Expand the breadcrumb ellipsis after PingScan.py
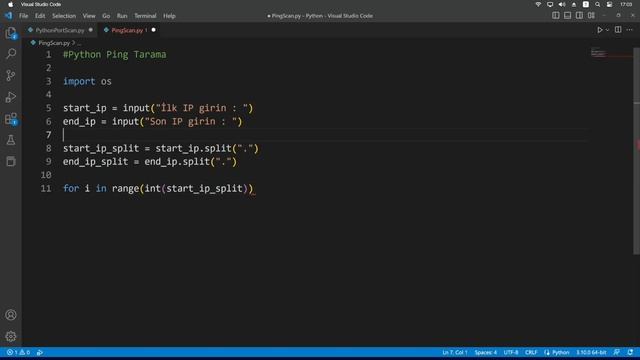The height and width of the screenshot is (360, 640). tap(79, 43)
